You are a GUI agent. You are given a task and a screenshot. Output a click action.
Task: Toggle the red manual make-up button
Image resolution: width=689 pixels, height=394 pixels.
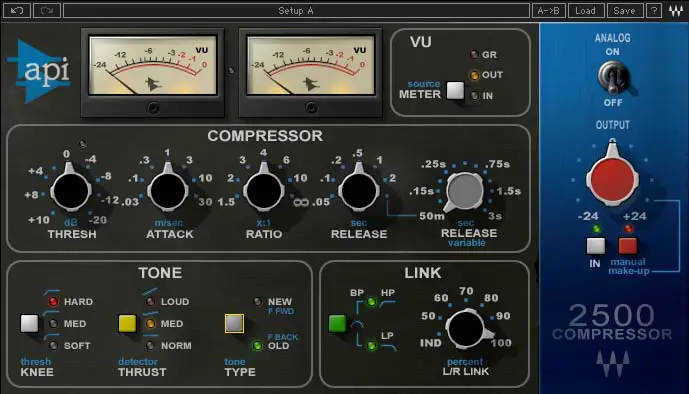point(628,246)
